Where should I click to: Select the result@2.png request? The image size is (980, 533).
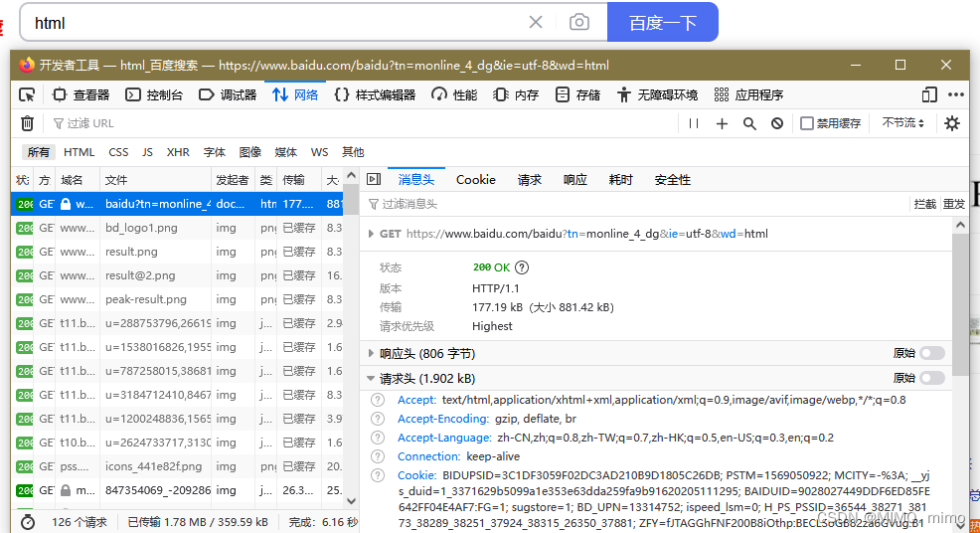(x=177, y=275)
